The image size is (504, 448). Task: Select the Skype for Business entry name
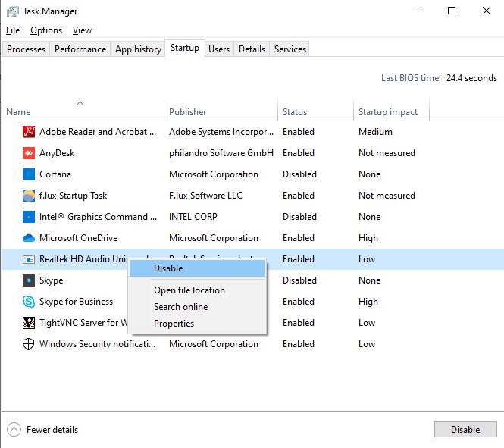tap(77, 302)
